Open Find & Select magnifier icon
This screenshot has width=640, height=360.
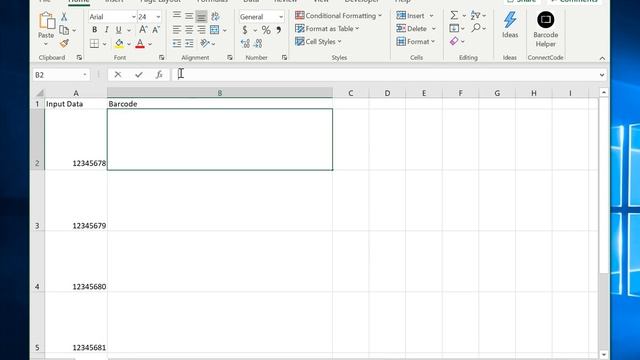tap(476, 28)
